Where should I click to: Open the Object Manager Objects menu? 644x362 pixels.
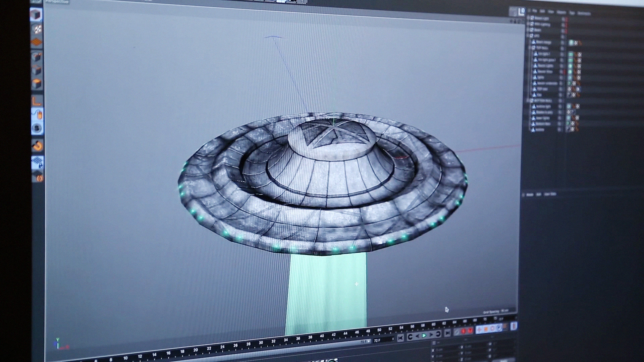tap(561, 12)
